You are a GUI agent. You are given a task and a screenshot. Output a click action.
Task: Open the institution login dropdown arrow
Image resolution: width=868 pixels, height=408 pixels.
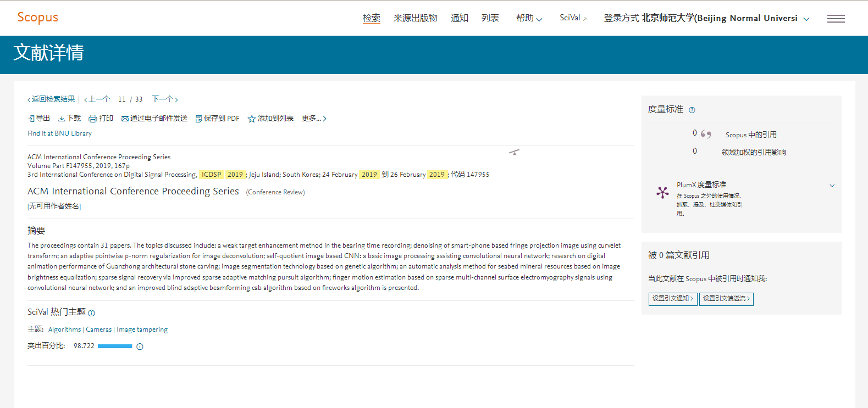pos(806,19)
